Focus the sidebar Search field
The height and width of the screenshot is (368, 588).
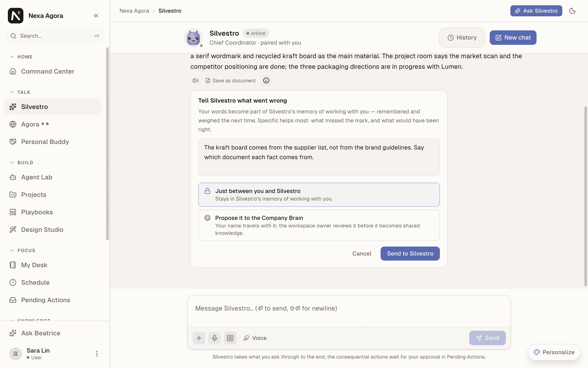[55, 36]
